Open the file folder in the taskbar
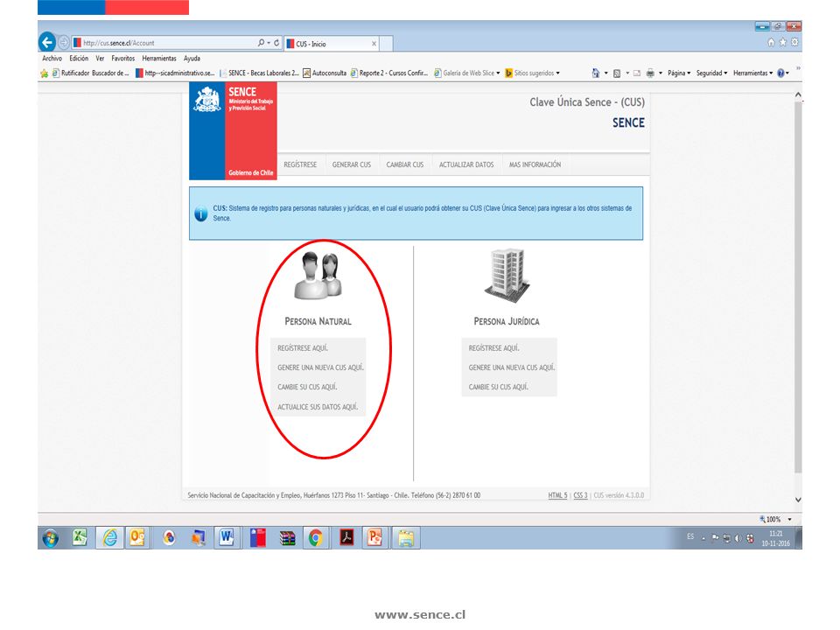The width and height of the screenshot is (840, 630). pos(406,537)
